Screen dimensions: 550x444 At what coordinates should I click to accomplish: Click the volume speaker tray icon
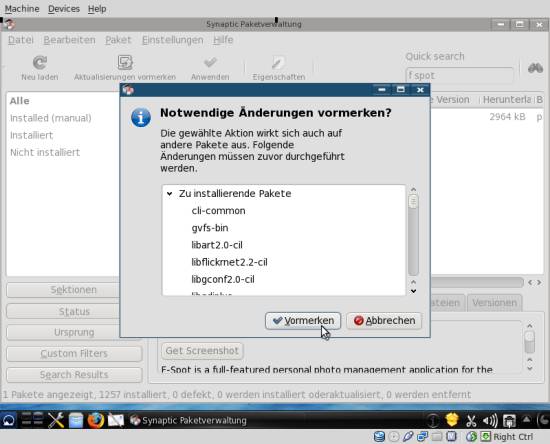(490, 420)
